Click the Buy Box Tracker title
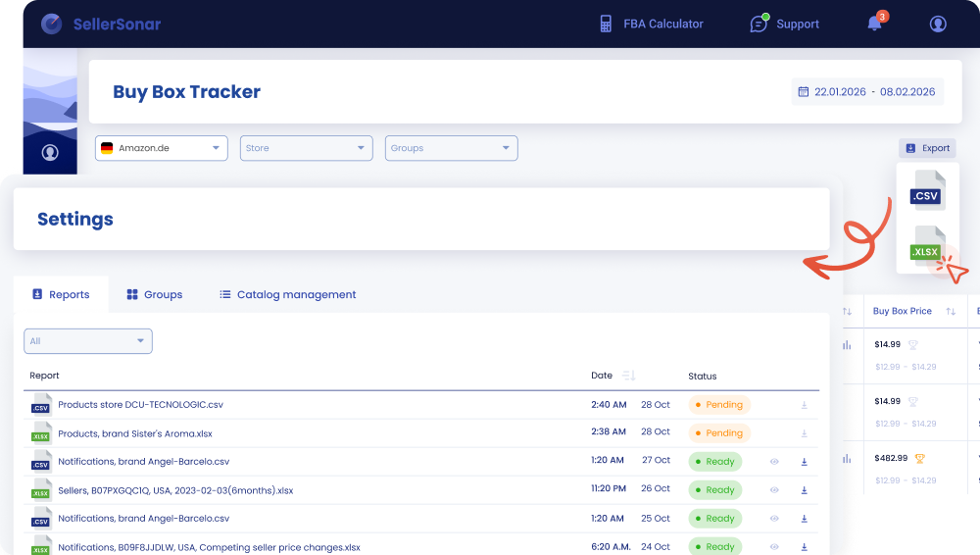 [x=186, y=92]
